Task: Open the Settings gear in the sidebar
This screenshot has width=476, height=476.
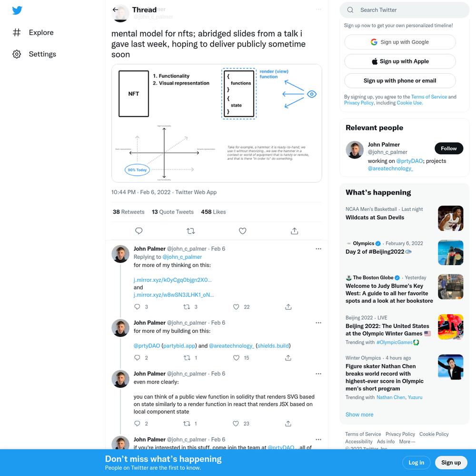Action: click(17, 54)
